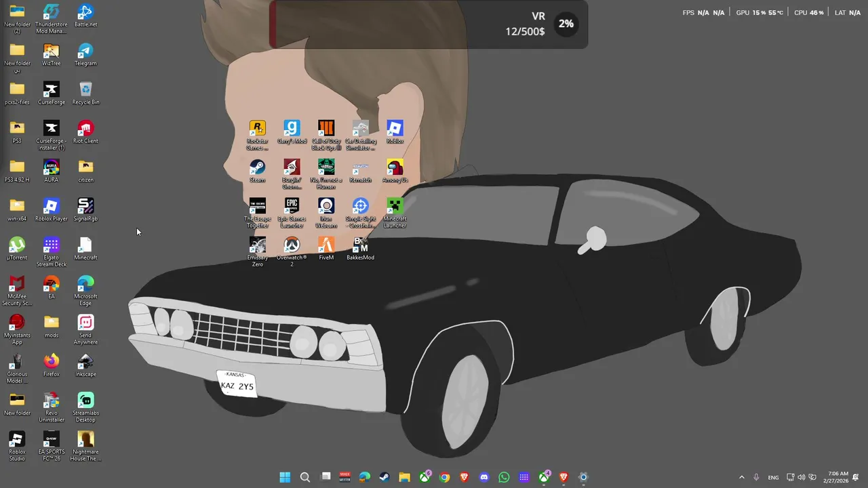Select Nightmare House The... icon
The width and height of the screenshot is (868, 488).
coord(85,446)
